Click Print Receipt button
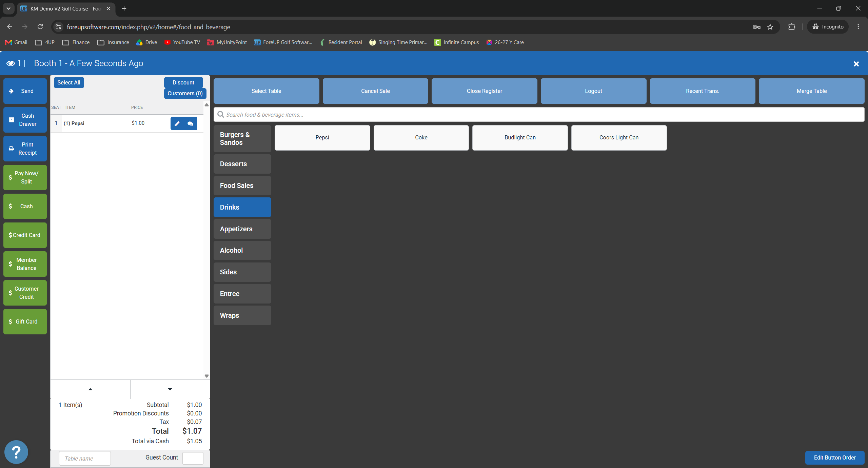This screenshot has height=468, width=868. (25, 149)
